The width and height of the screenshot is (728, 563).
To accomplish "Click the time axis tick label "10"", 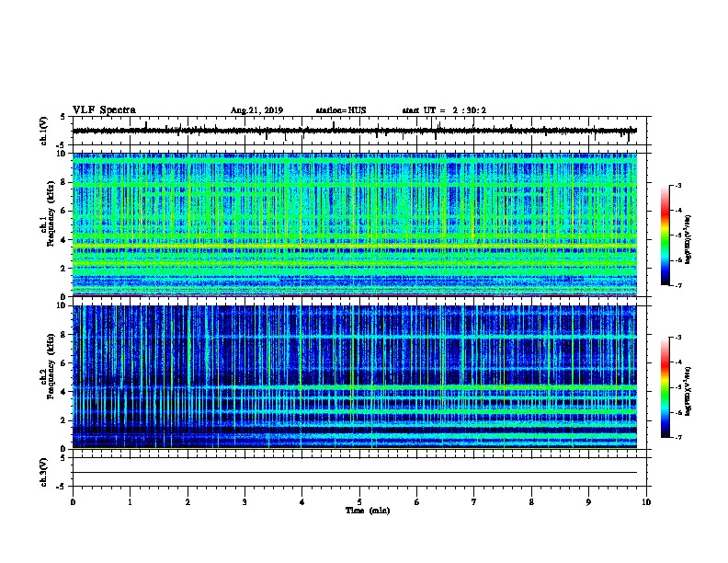I will [646, 502].
